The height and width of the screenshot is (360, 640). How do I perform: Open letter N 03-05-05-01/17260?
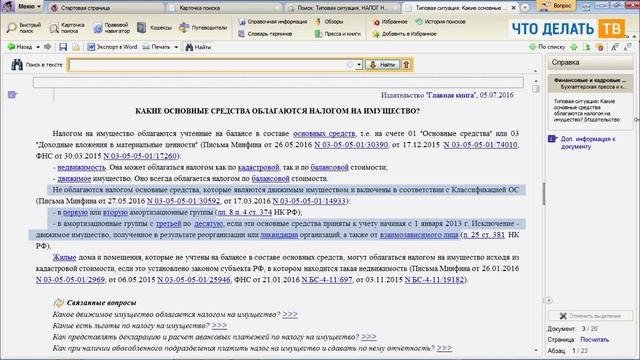tap(140, 156)
